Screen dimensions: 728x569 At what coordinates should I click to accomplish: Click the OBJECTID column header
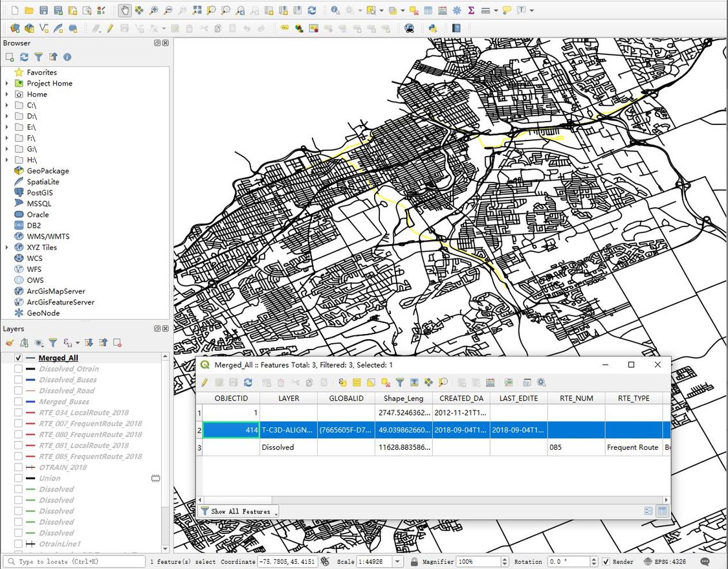point(231,398)
